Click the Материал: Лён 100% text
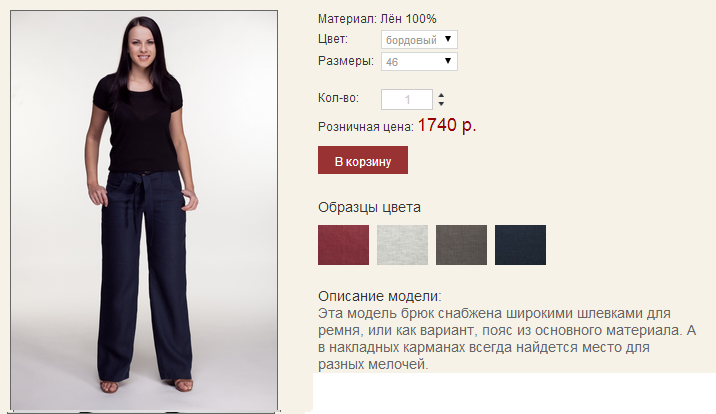This screenshot has width=716, height=414. point(377,19)
